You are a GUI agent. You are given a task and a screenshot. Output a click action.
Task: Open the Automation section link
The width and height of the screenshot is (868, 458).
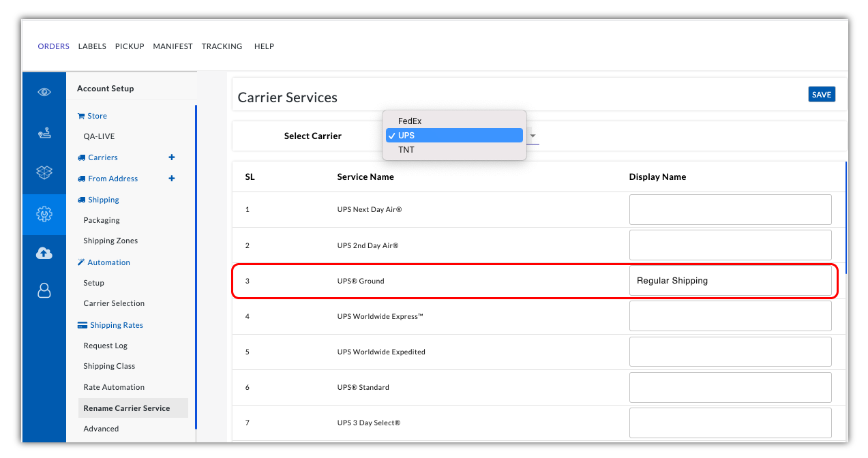pos(109,262)
